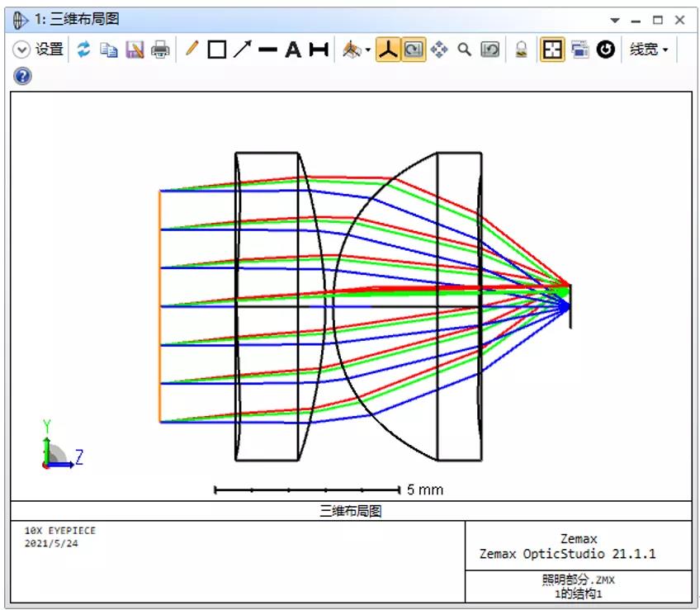The height and width of the screenshot is (610, 700).
Task: Click the Y-Z axis orientation triad
Action: tap(62, 444)
